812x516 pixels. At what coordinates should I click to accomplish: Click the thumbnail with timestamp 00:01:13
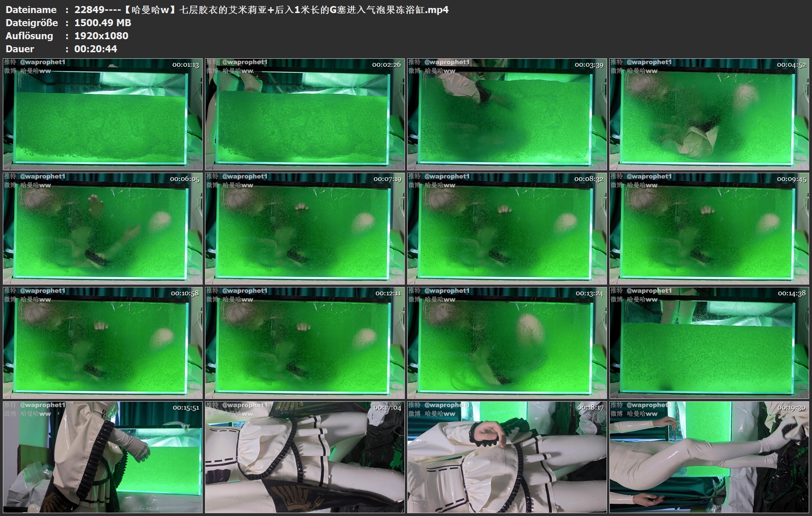103,114
